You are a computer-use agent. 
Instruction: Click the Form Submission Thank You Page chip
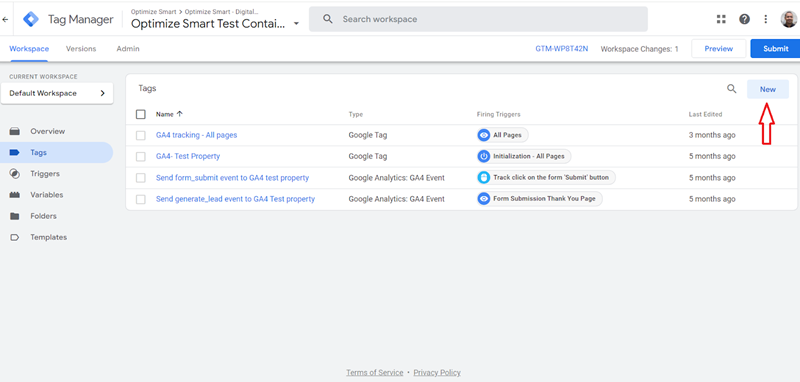540,199
